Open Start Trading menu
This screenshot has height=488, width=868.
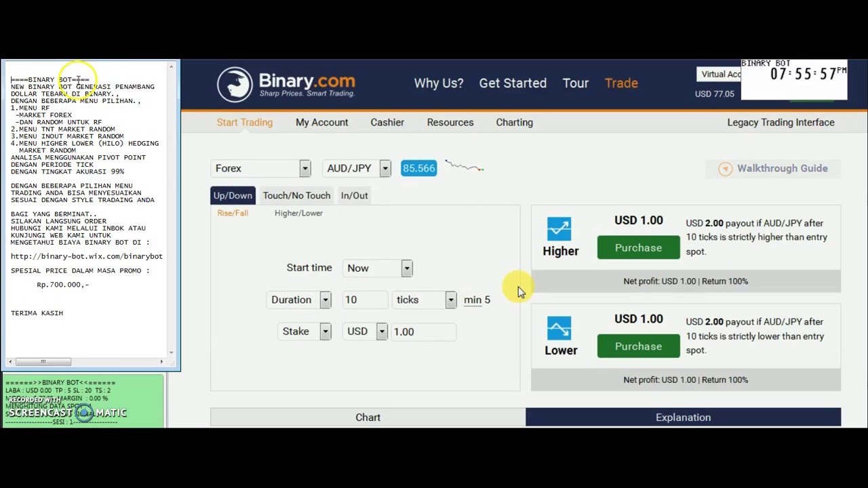(x=244, y=123)
